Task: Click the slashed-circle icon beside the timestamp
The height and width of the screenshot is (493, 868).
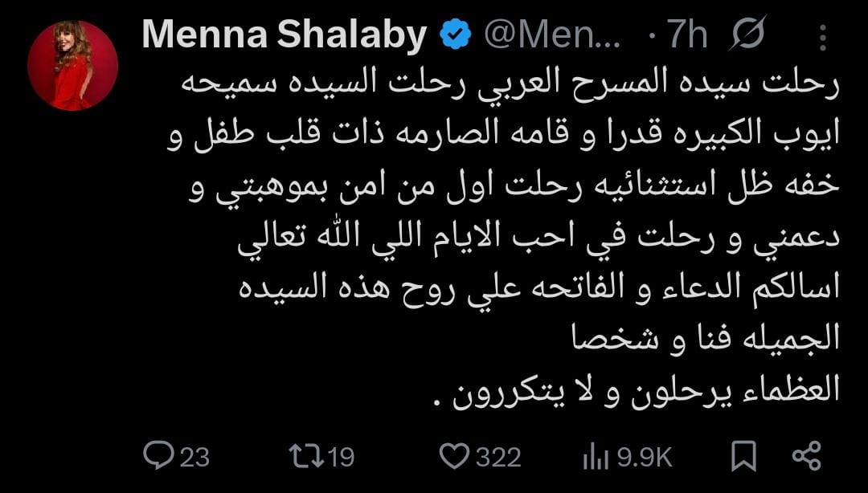Action: click(748, 35)
